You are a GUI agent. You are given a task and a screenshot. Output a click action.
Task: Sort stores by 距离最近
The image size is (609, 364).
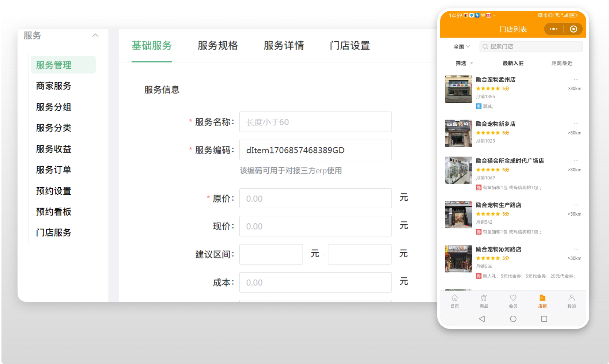coord(561,63)
